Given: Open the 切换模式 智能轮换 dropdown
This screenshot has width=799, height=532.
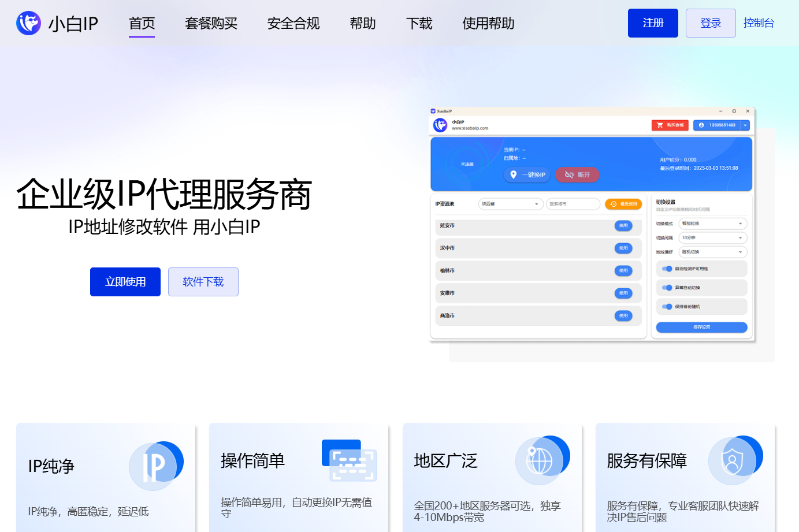Looking at the screenshot, I should pyautogui.click(x=713, y=224).
